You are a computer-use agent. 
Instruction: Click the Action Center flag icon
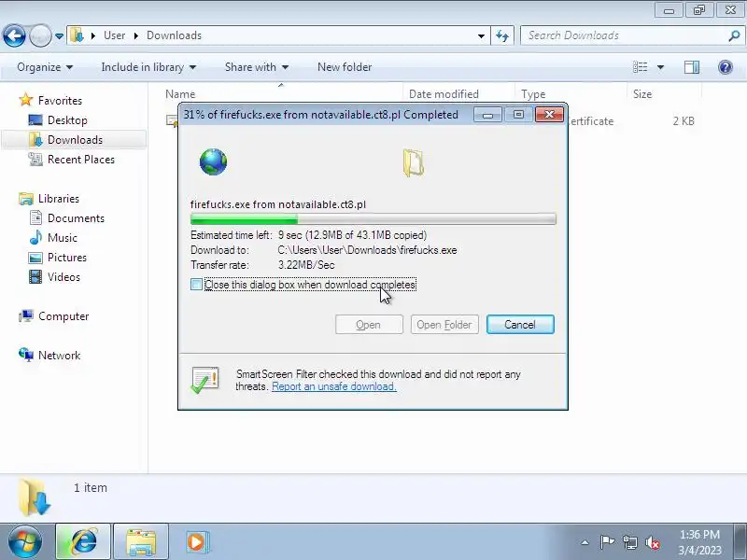click(606, 542)
